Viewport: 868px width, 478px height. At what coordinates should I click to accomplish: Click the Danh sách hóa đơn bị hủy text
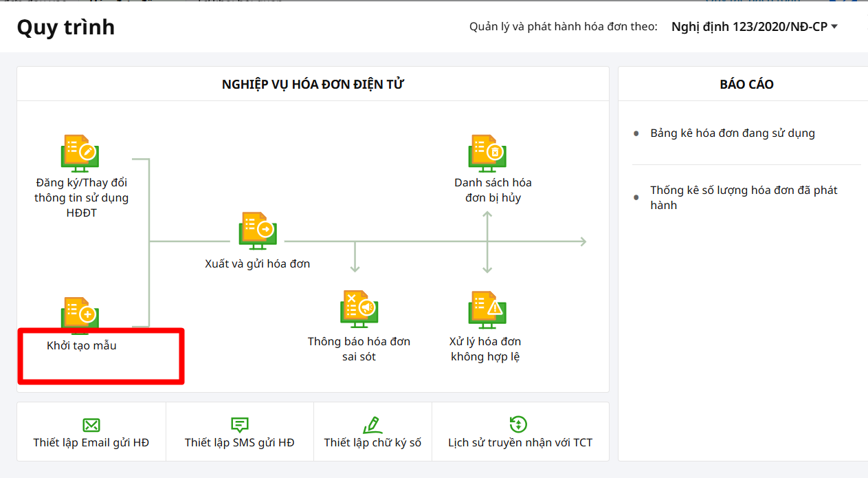pyautogui.click(x=493, y=190)
